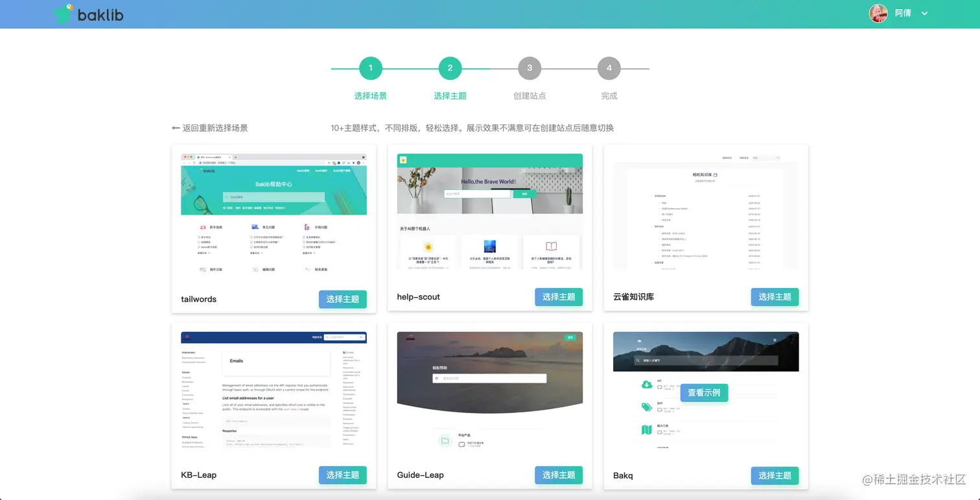Click the search box in Guide-Leap preview
The width and height of the screenshot is (980, 500).
(489, 378)
